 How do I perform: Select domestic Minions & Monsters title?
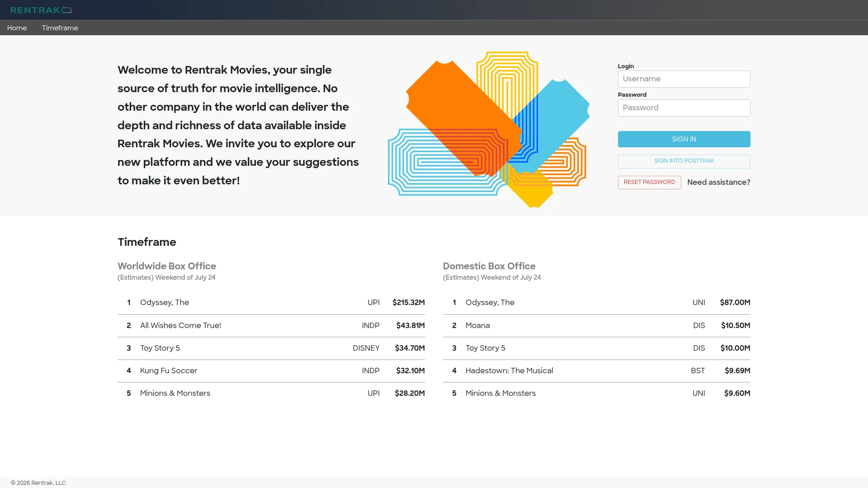pos(500,394)
